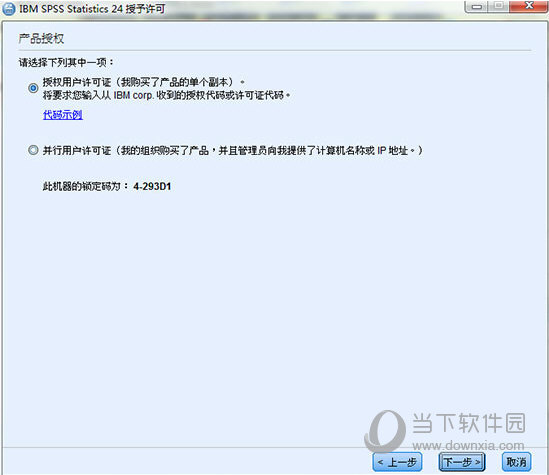Close the IBM SPSS Statistics 24 dialog

(x=529, y=6)
